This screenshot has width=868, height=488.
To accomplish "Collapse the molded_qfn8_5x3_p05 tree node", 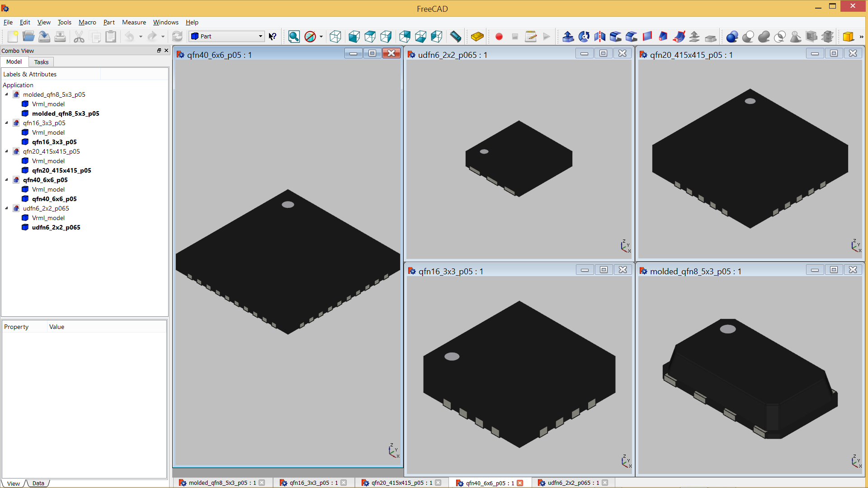I will 6,94.
